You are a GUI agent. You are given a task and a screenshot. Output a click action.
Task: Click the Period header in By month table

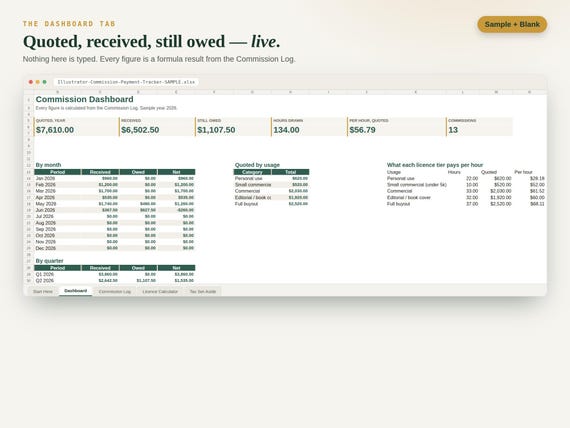[57, 172]
